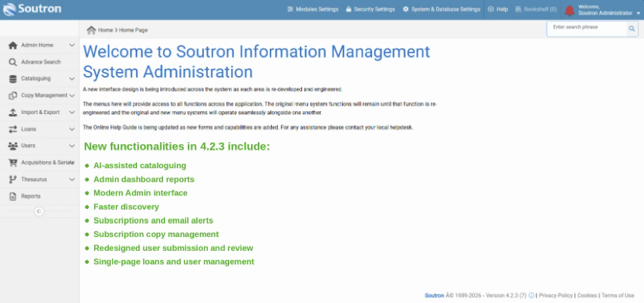Image resolution: width=644 pixels, height=303 pixels.
Task: Click the Help circle icon
Action: [x=490, y=9]
